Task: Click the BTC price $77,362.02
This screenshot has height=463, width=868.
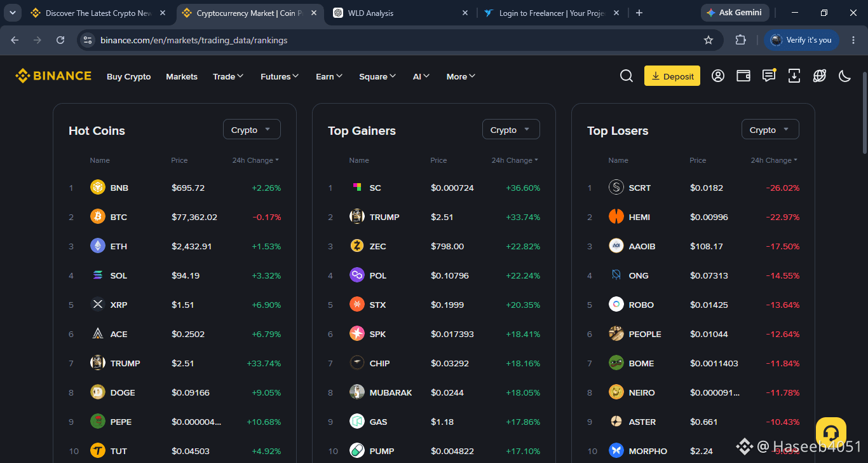Action: pyautogui.click(x=194, y=217)
